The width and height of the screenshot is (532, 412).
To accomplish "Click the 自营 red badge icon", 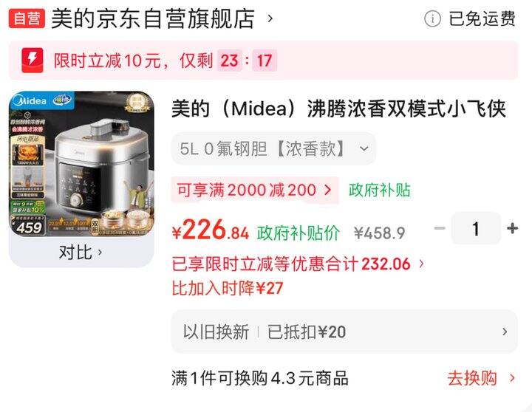I will [x=27, y=18].
